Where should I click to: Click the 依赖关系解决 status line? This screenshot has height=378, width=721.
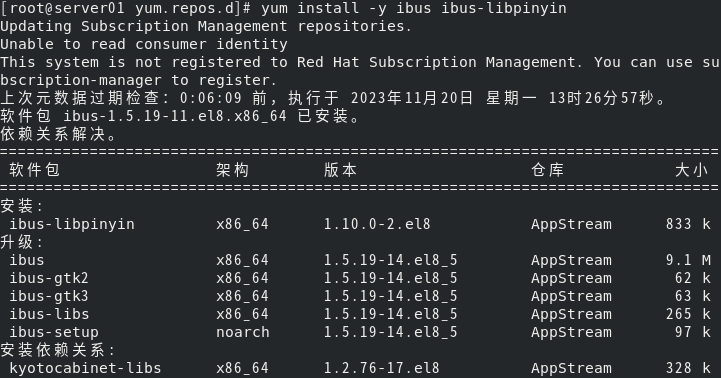(58, 134)
